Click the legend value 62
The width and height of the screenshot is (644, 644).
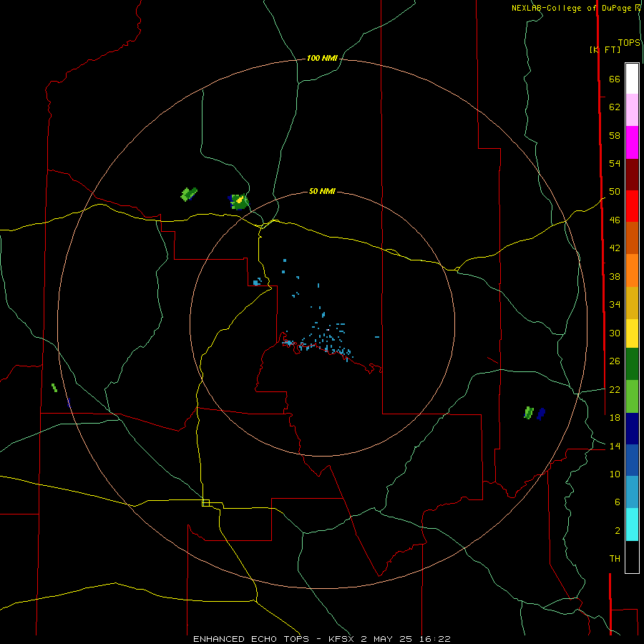tap(615, 107)
